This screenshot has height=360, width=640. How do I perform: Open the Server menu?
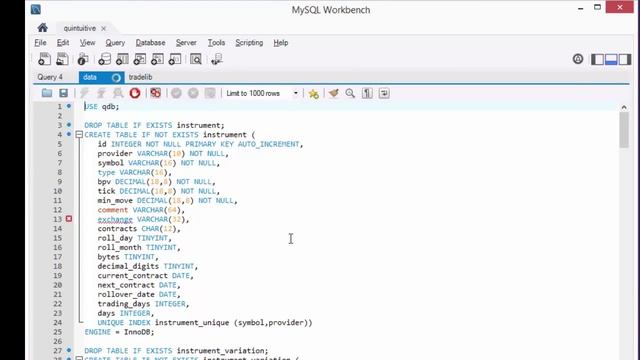[186, 42]
